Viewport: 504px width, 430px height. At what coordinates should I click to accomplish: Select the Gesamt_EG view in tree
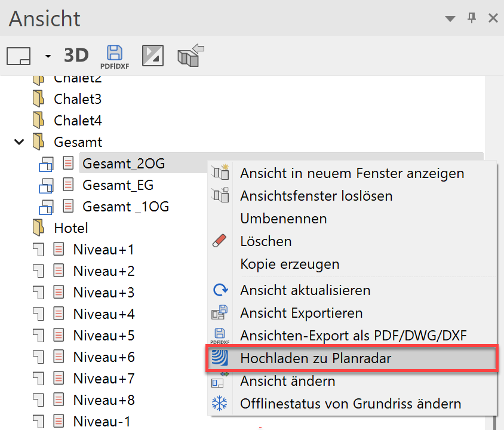click(118, 185)
